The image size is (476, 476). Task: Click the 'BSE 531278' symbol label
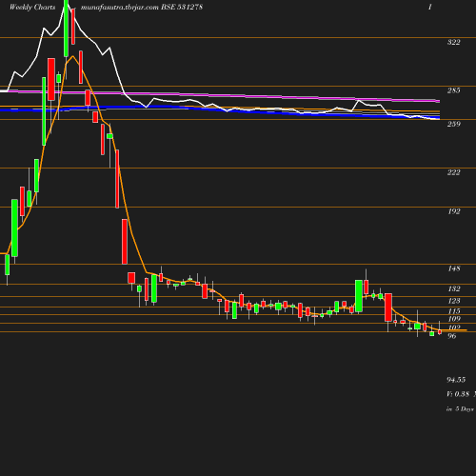[182, 7]
